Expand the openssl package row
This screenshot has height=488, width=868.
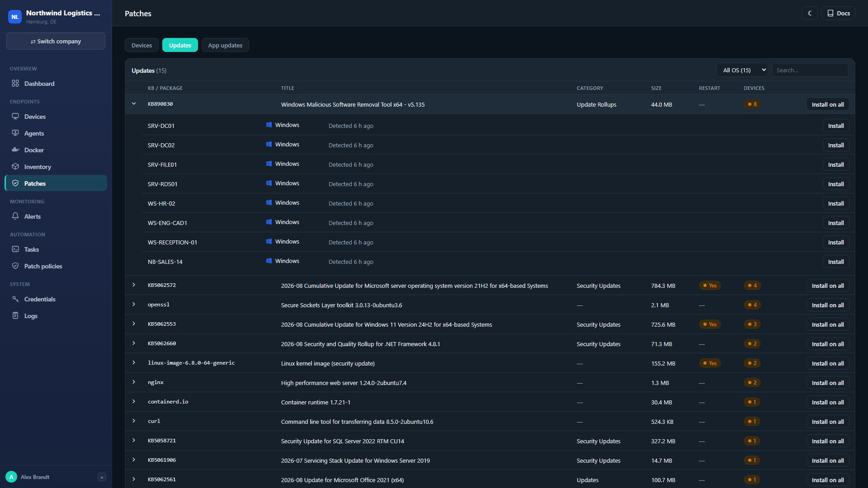point(134,305)
